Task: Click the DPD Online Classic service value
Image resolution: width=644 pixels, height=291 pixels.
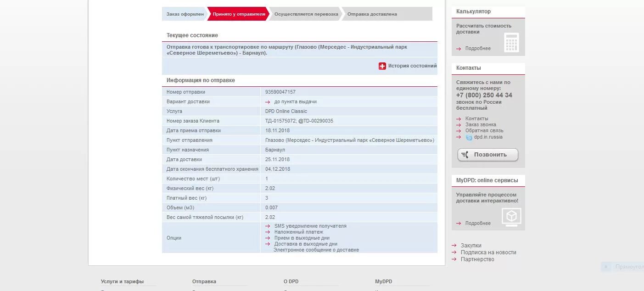Action: (286, 112)
